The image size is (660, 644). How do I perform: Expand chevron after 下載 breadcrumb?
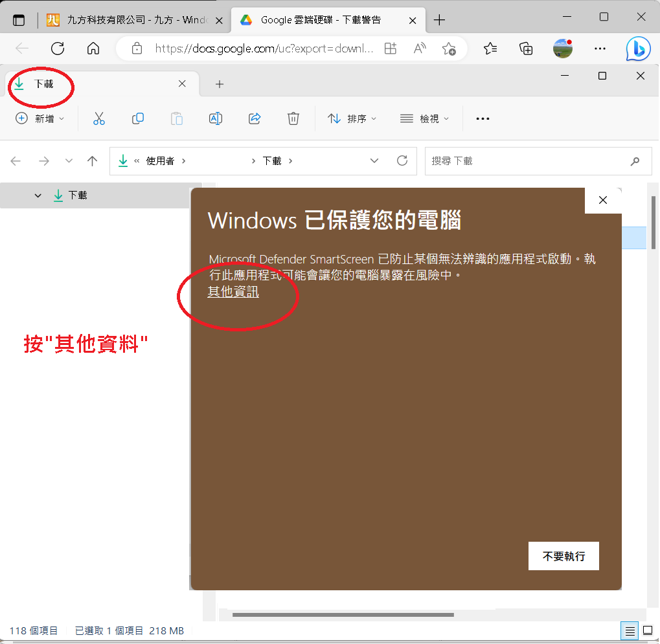[290, 161]
